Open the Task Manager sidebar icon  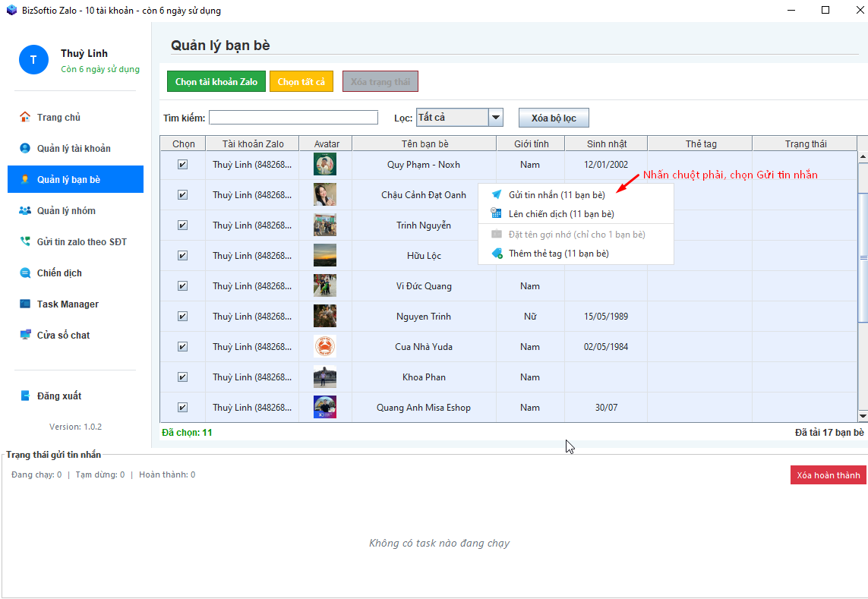[x=25, y=304]
